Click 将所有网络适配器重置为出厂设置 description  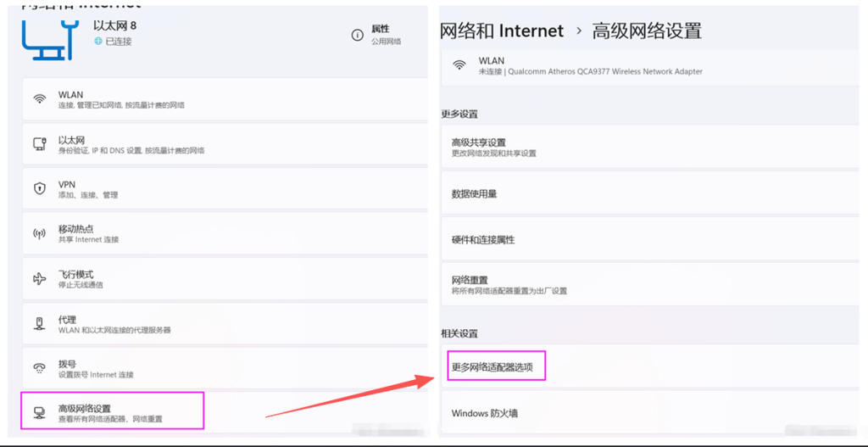509,291
